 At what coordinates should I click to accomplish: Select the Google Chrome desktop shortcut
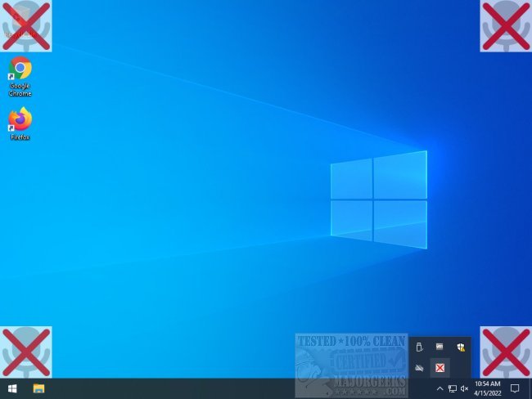click(x=20, y=77)
